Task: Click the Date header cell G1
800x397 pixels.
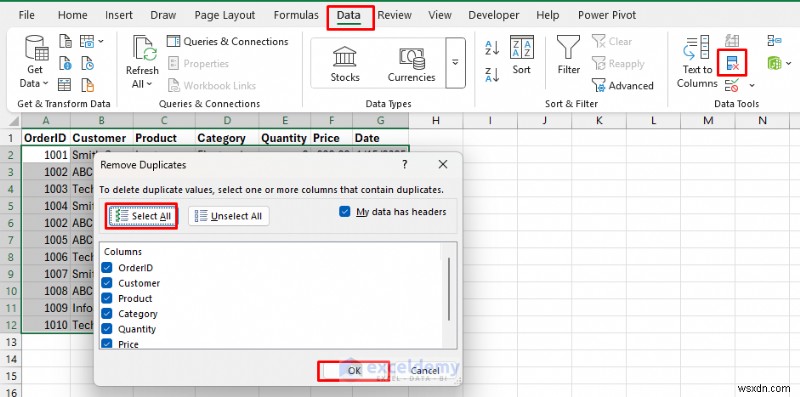Action: [x=381, y=138]
